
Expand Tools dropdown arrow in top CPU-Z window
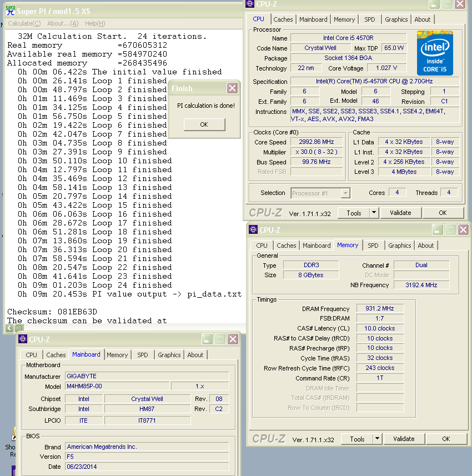click(x=374, y=213)
